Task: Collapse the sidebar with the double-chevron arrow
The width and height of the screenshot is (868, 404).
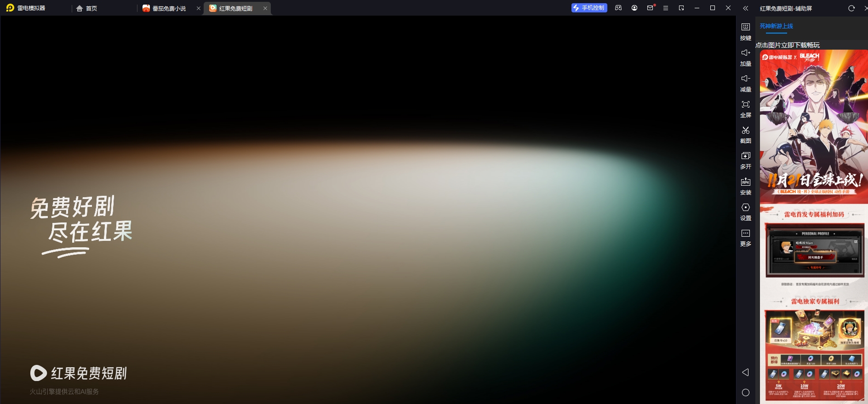Action: 745,8
